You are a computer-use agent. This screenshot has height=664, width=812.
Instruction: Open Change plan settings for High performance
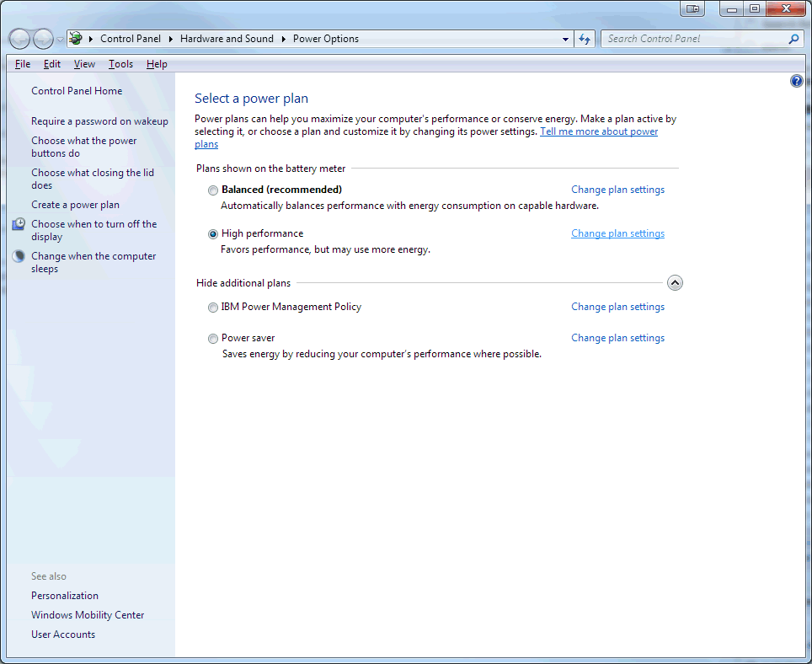point(617,233)
